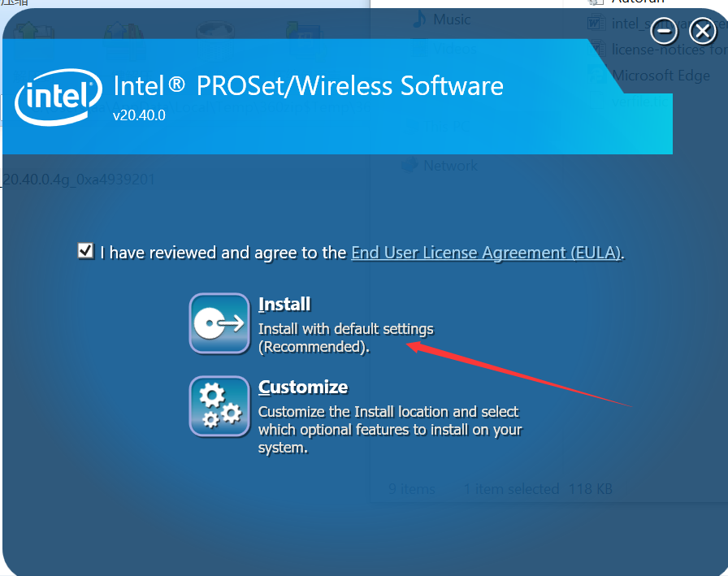
Task: Click the Customize gears icon
Action: click(x=219, y=406)
